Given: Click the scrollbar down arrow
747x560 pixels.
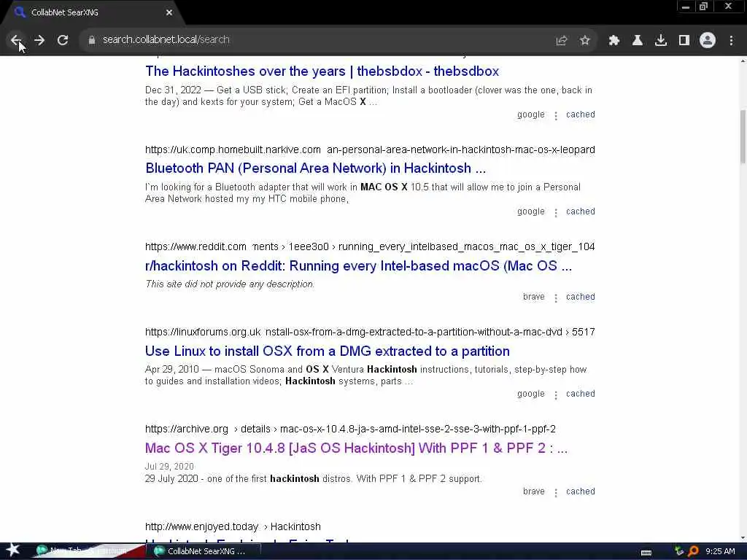Looking at the screenshot, I should point(743,538).
